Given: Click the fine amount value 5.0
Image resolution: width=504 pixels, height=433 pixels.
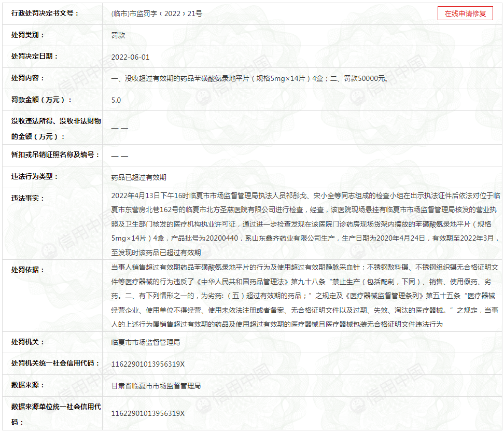Looking at the screenshot, I should point(116,100).
